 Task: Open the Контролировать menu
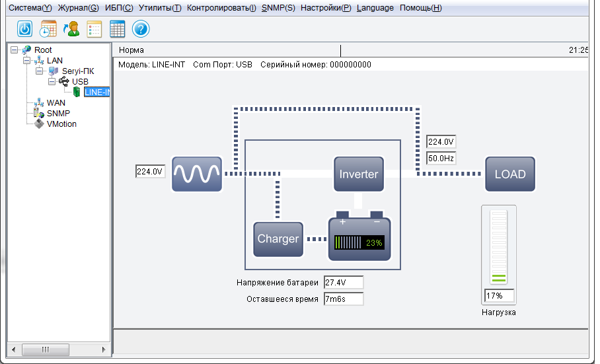pyautogui.click(x=221, y=8)
